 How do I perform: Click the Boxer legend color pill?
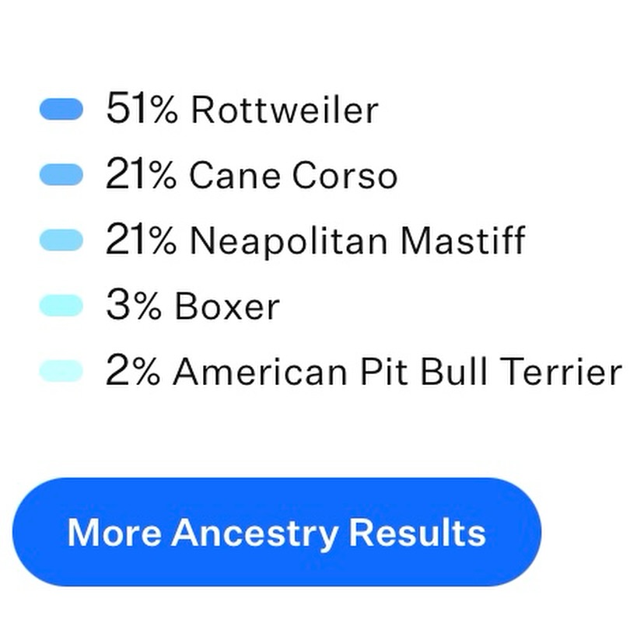(61, 306)
